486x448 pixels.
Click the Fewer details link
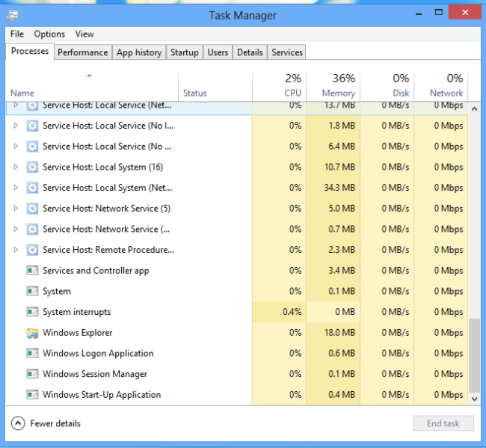55,423
